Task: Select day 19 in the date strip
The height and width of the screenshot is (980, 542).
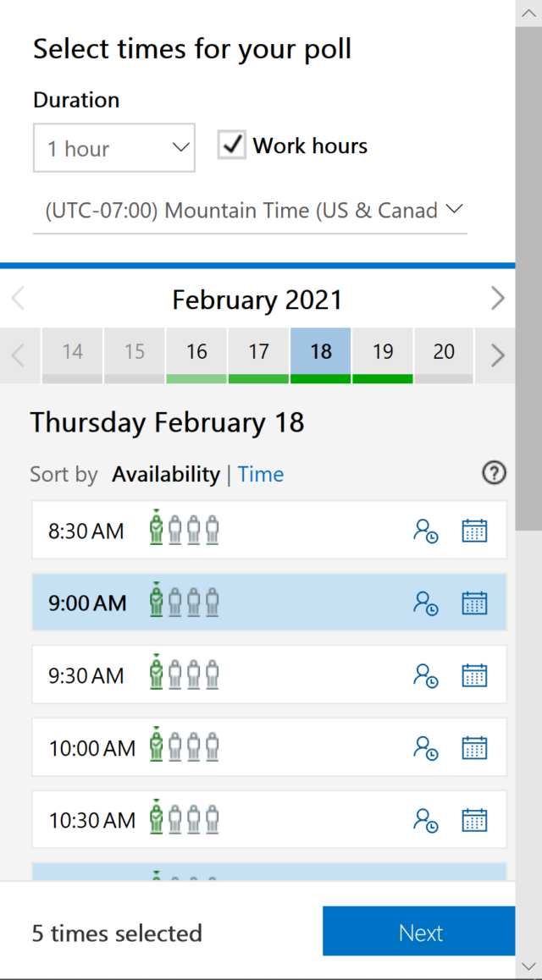Action: tap(383, 355)
